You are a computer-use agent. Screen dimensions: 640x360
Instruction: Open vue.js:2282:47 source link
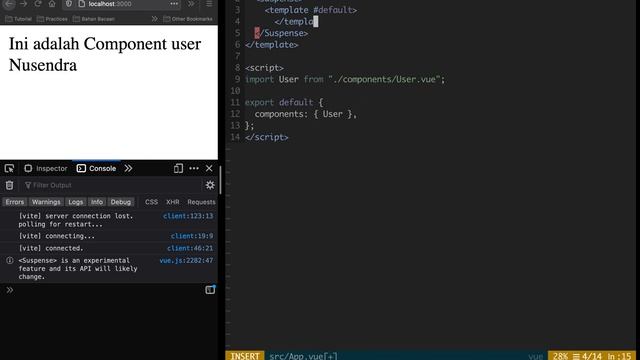(x=186, y=260)
